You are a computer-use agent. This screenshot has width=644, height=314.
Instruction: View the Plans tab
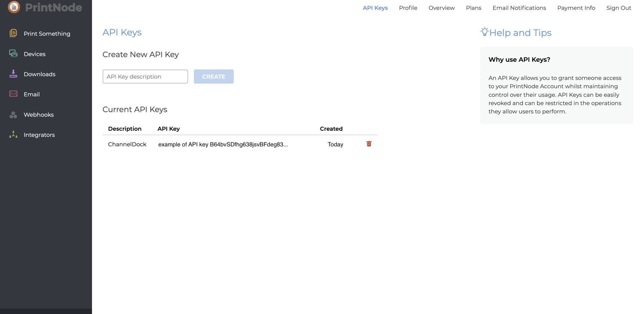tap(474, 8)
